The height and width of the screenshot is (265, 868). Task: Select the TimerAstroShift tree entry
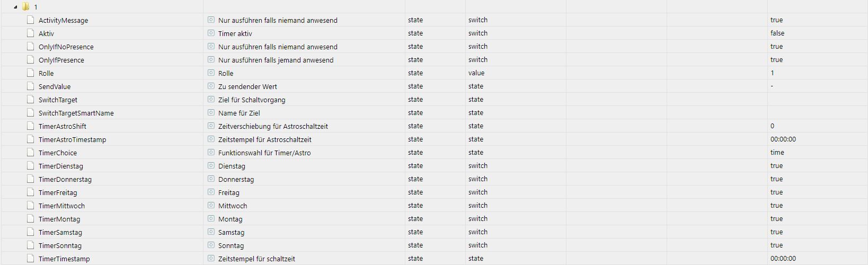coord(63,126)
